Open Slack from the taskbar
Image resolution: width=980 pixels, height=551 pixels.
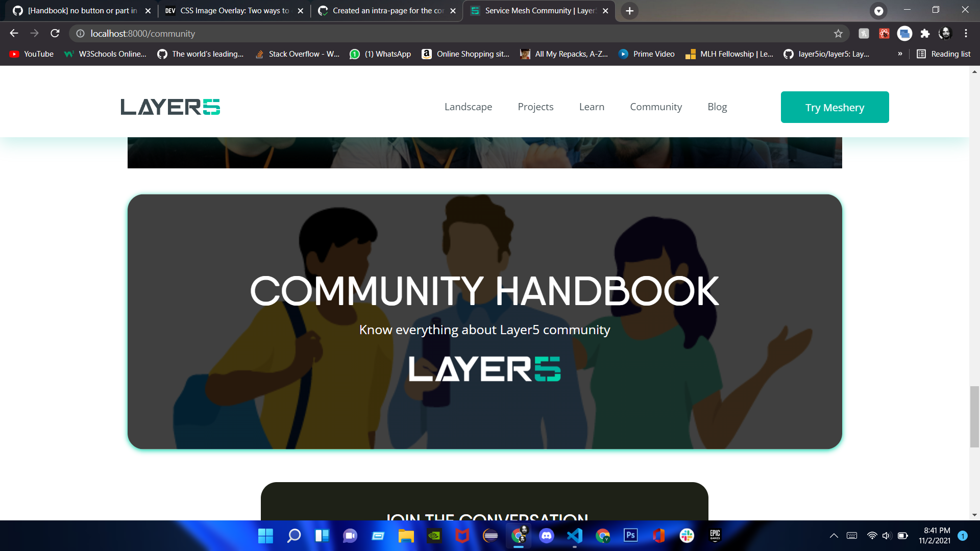tap(687, 536)
